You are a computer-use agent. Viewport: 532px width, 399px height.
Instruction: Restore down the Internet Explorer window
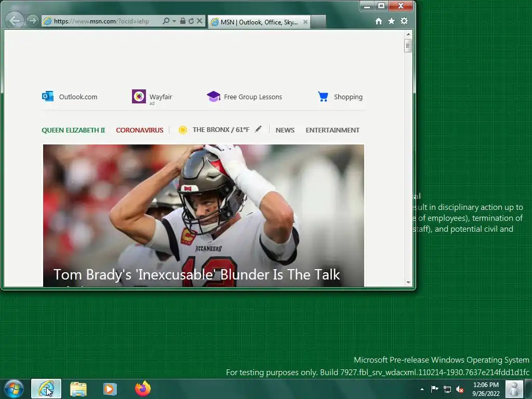click(x=381, y=6)
